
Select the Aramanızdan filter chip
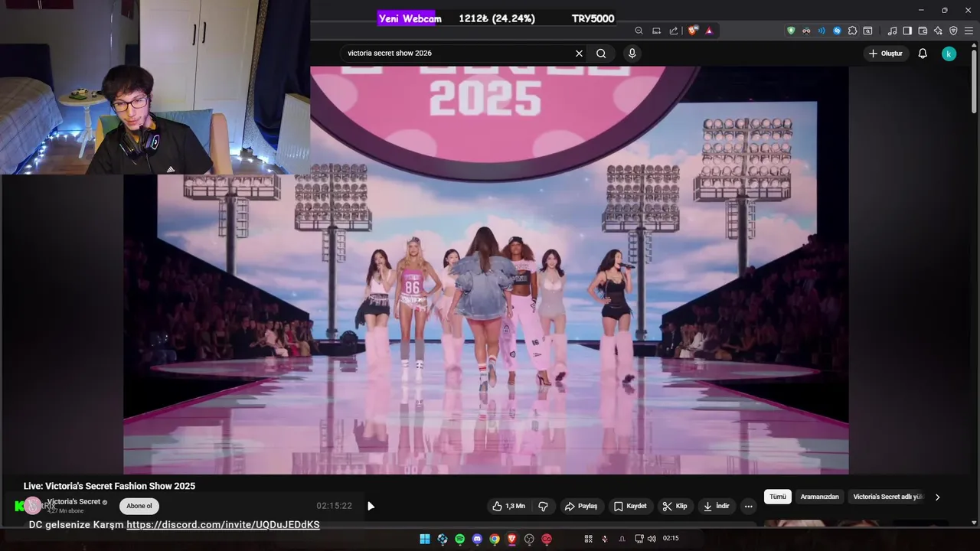click(x=819, y=497)
